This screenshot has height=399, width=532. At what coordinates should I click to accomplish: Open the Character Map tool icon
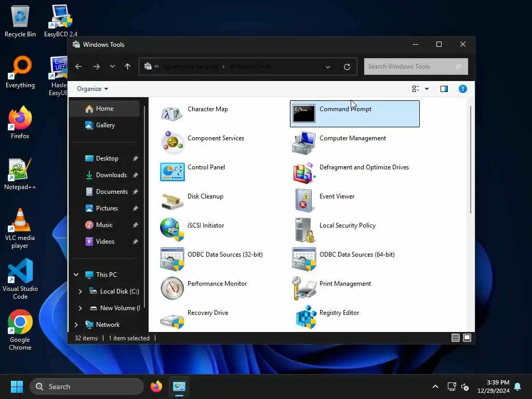click(x=172, y=114)
